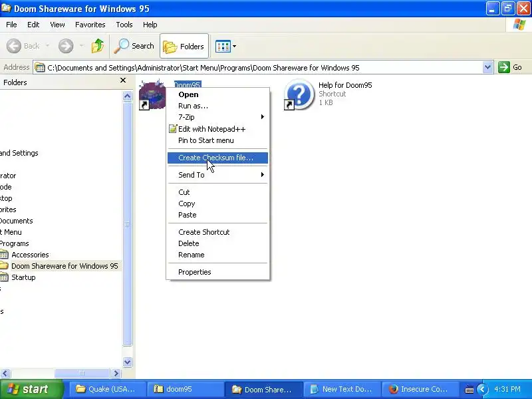532x399 pixels.
Task: Switch to Quake (USA... taskbar window
Action: click(x=107, y=389)
